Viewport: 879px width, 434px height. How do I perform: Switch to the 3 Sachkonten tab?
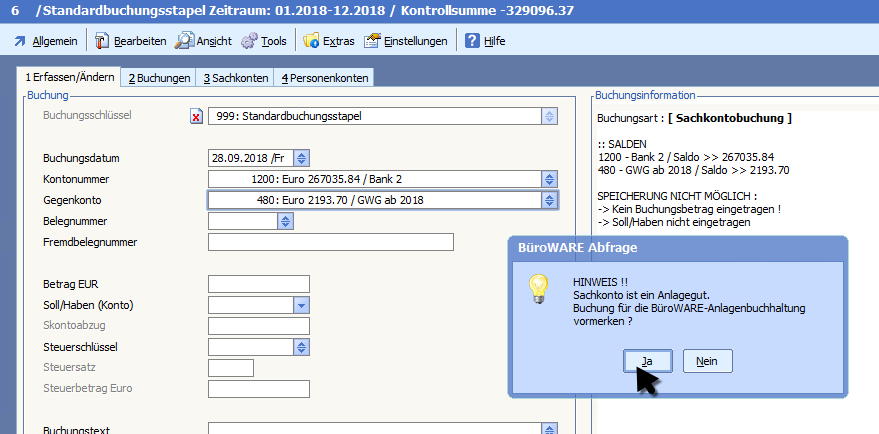coord(237,78)
